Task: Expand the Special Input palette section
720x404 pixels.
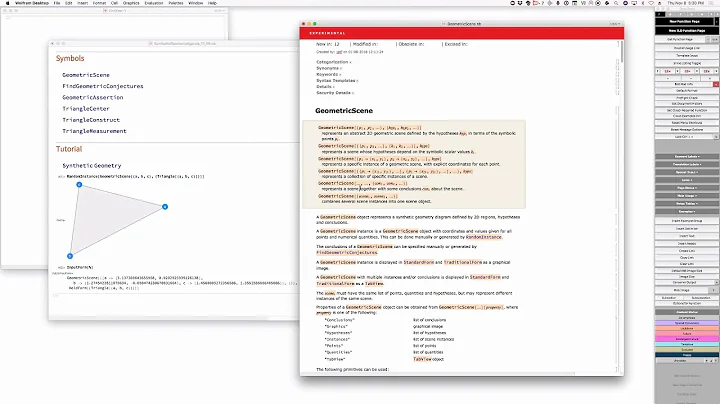Action: [687, 172]
